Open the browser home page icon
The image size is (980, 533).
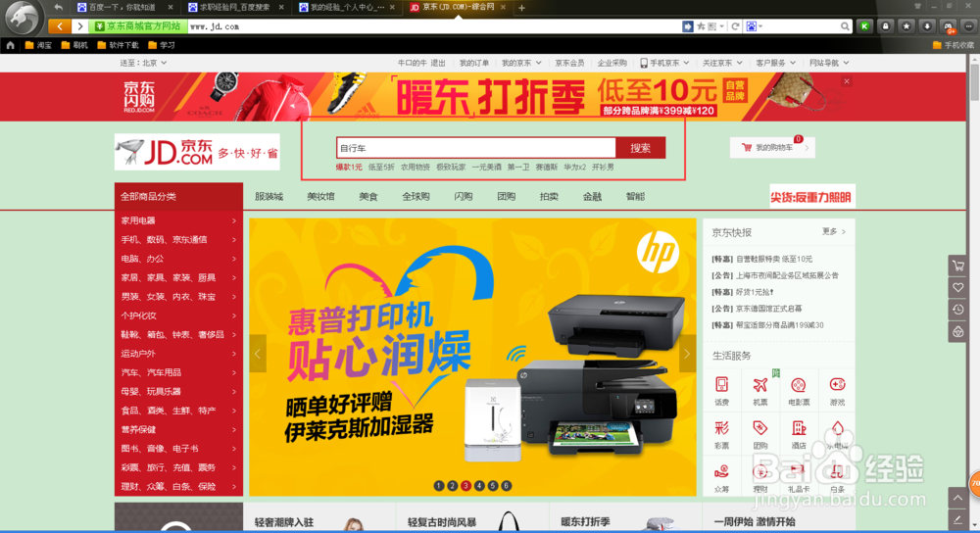tap(10, 45)
